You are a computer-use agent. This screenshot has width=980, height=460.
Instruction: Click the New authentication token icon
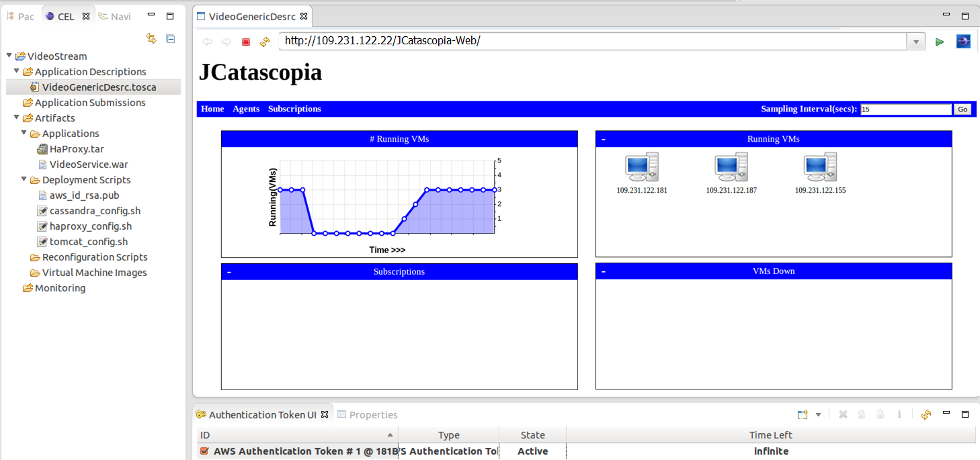click(803, 414)
